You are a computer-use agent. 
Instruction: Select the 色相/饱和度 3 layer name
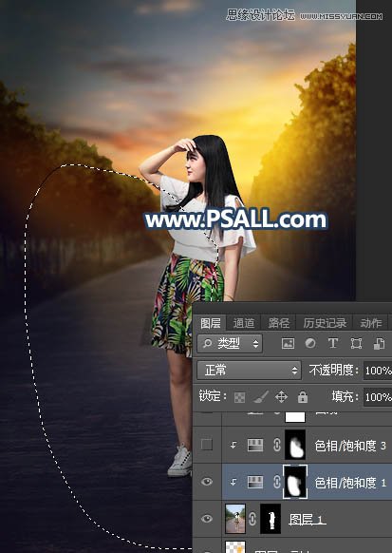pos(350,446)
